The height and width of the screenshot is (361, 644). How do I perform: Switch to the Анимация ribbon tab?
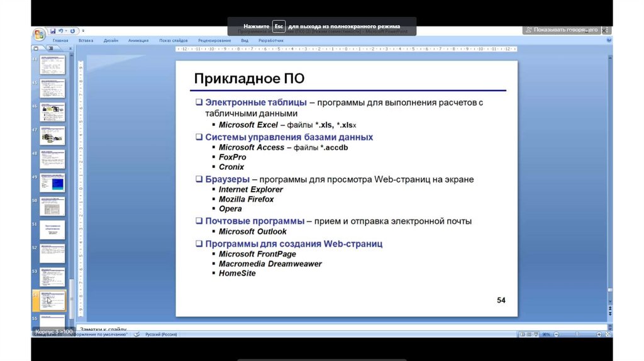(x=138, y=41)
